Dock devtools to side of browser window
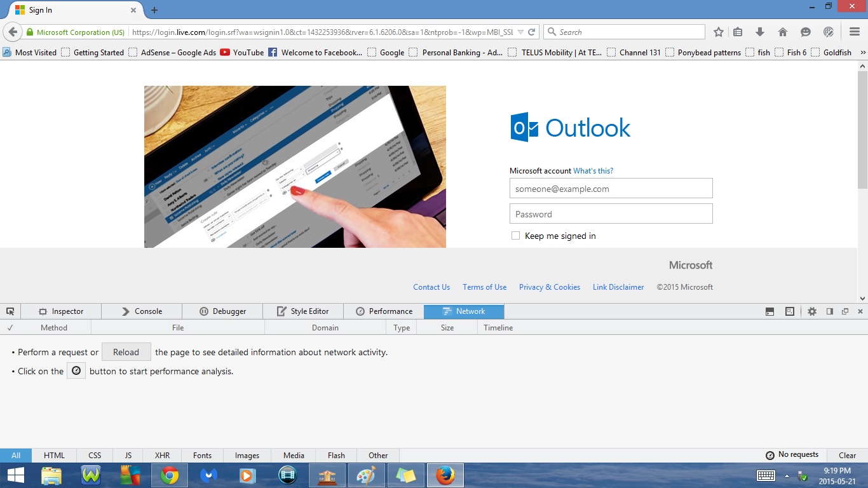This screenshot has height=488, width=868. pyautogui.click(x=830, y=311)
